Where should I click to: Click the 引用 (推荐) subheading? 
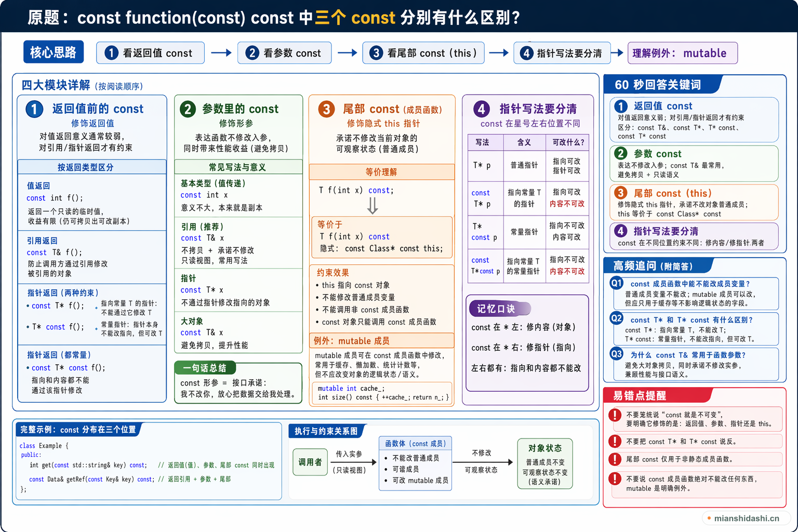pos(202,227)
